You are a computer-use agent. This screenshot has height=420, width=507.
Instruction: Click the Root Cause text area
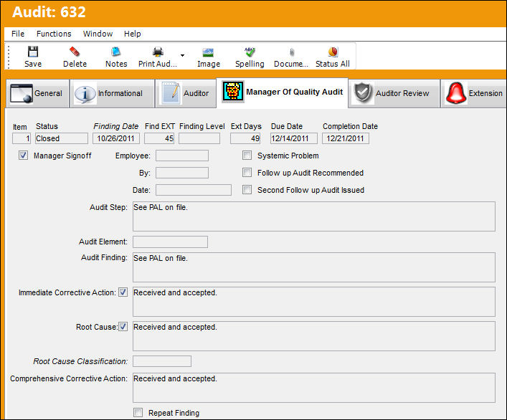(314, 336)
